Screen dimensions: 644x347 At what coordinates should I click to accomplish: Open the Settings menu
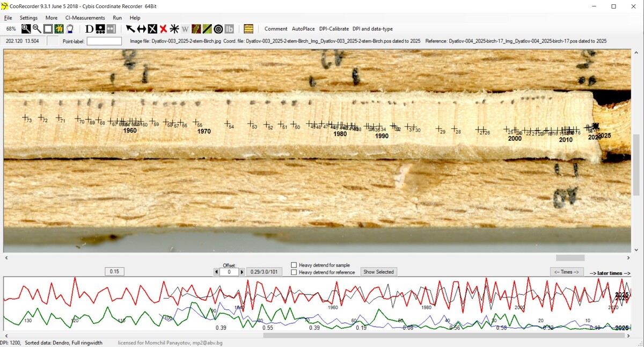28,18
